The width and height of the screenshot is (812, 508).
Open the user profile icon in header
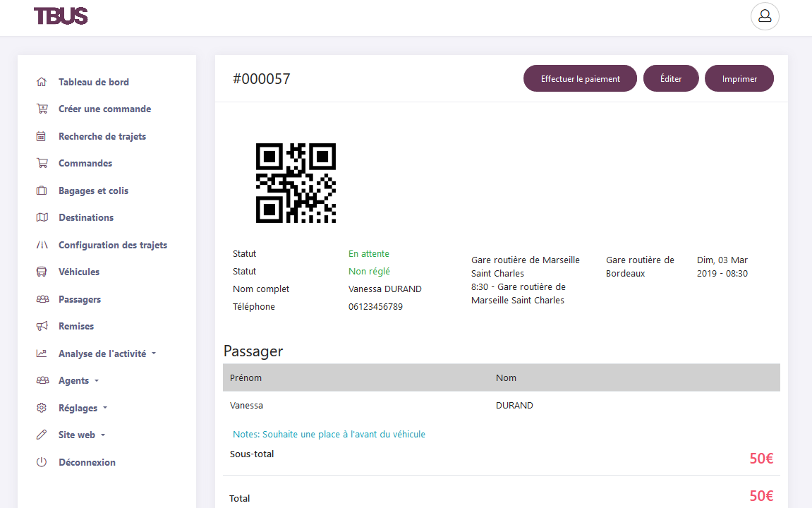(765, 16)
